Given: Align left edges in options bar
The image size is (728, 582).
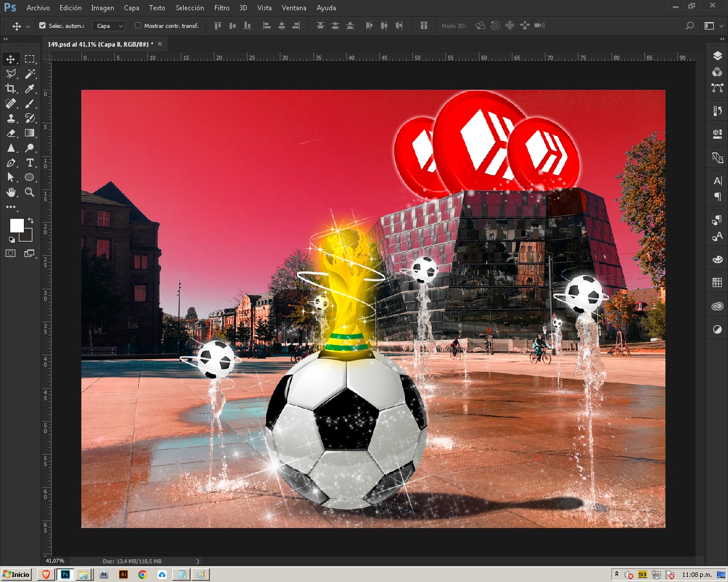Looking at the screenshot, I should click(267, 26).
